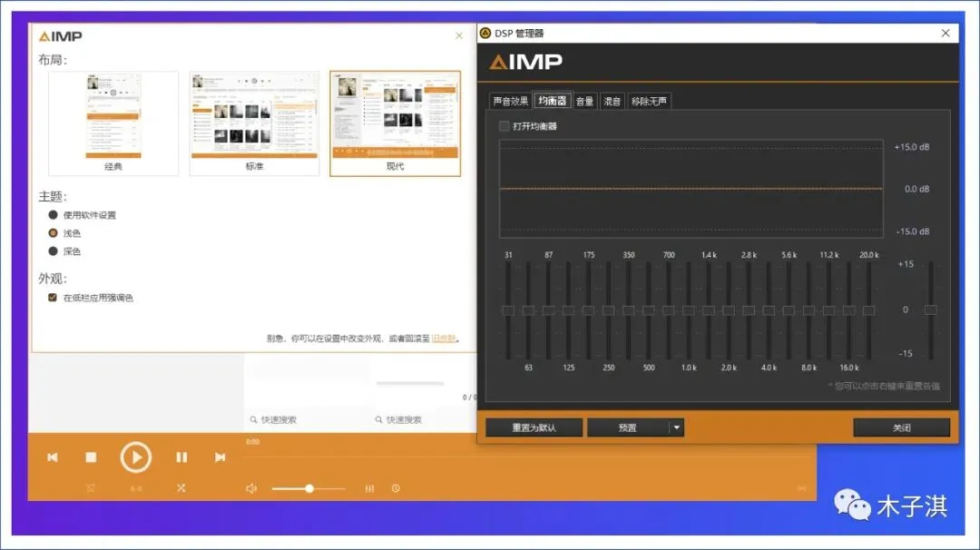Image resolution: width=980 pixels, height=550 pixels.
Task: Enable the 打开均衡器 checkbox
Action: (504, 126)
